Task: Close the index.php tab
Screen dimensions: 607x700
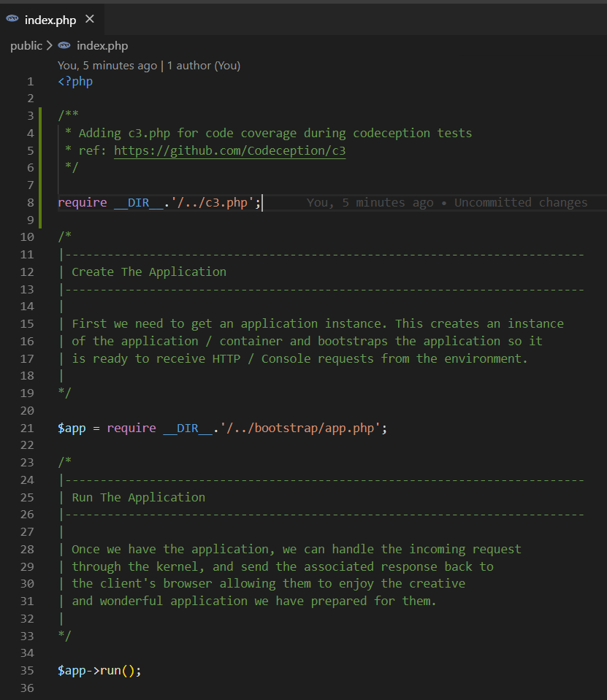Action: click(90, 20)
